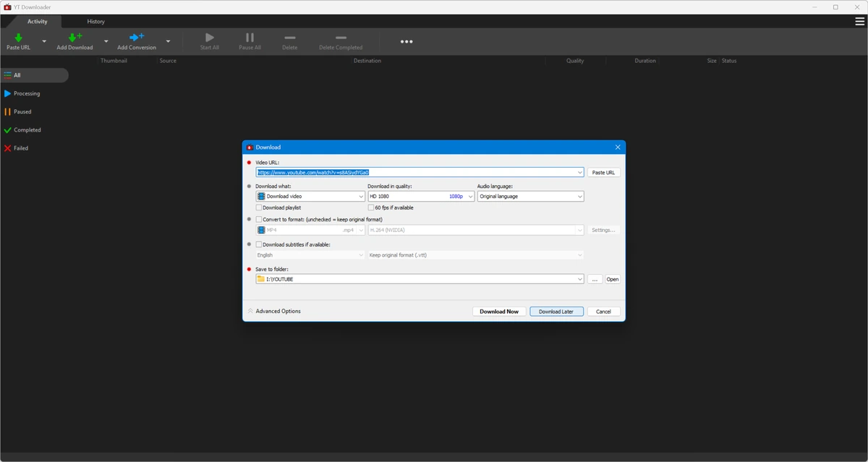This screenshot has height=462, width=868.
Task: Click the Status column header
Action: pos(729,61)
